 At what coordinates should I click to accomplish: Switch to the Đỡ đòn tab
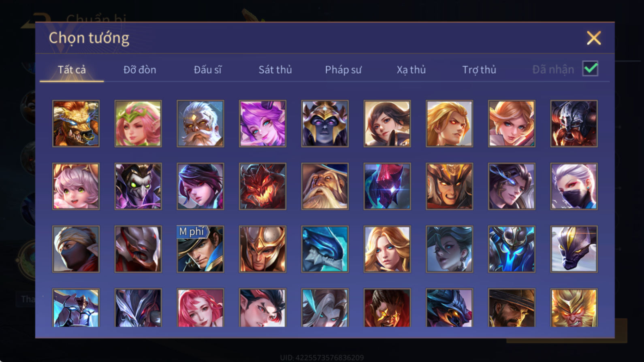tap(140, 70)
